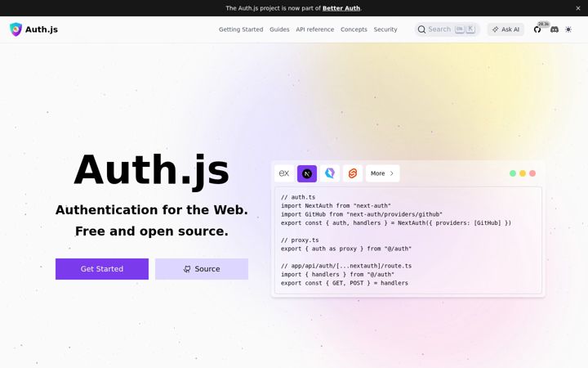Screen dimensions: 588x368
Task: Click the 'Authentication for the Web.' tagline
Action: coord(152,210)
